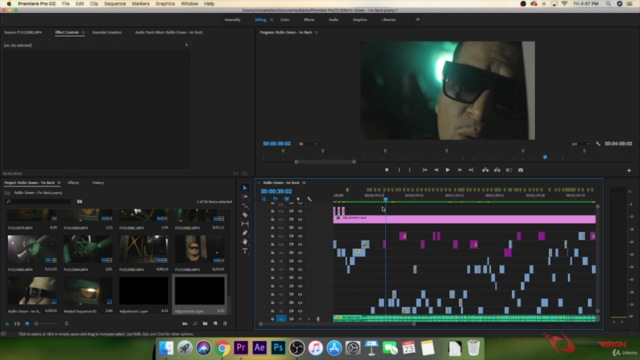Step forward one frame
This screenshot has height=360, width=640.
tap(460, 170)
